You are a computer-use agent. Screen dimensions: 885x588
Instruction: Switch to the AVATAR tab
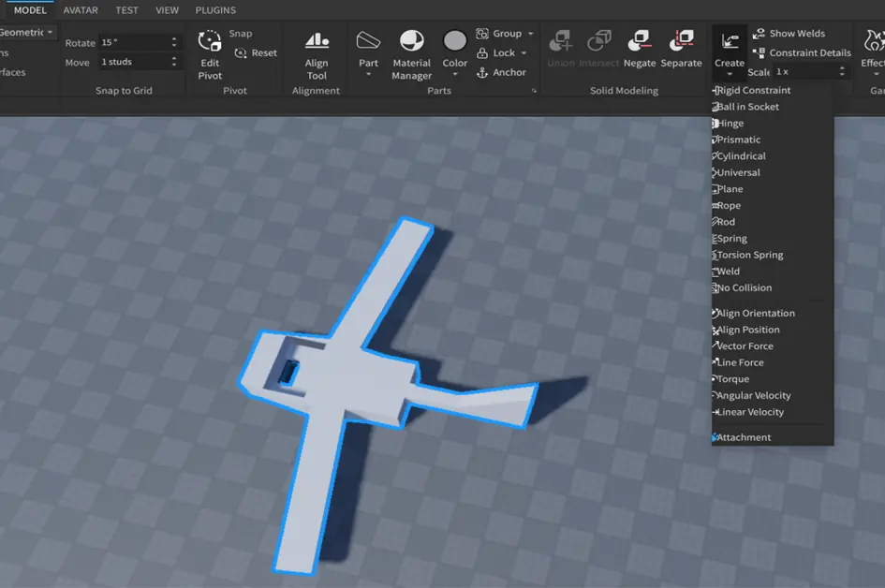pos(81,10)
